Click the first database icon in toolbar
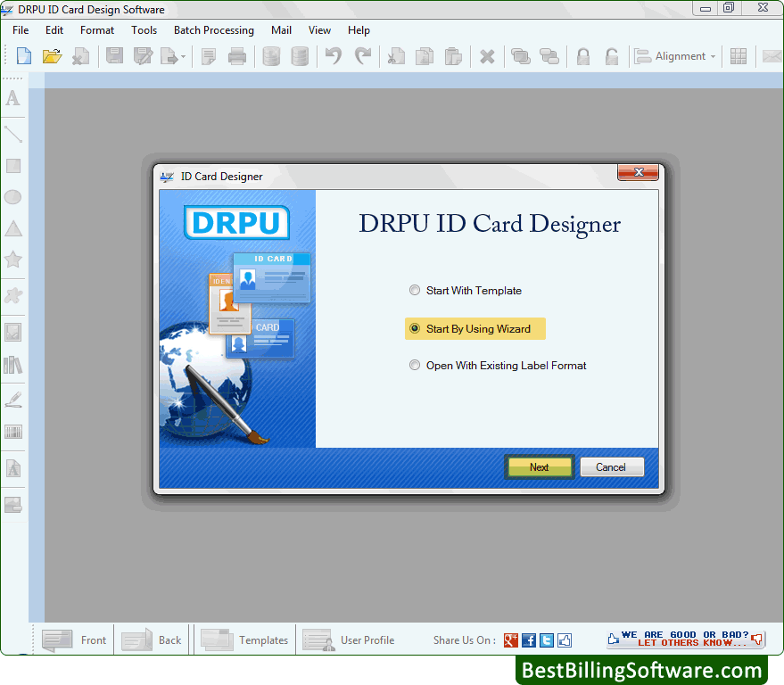Viewport: 784px width, 685px height. point(271,56)
